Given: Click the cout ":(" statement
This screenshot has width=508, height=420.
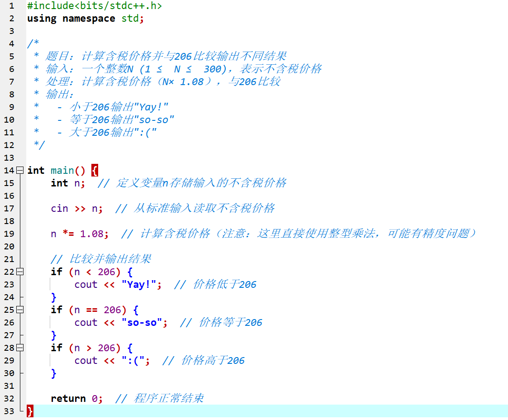Looking at the screenshot, I should pos(112,360).
